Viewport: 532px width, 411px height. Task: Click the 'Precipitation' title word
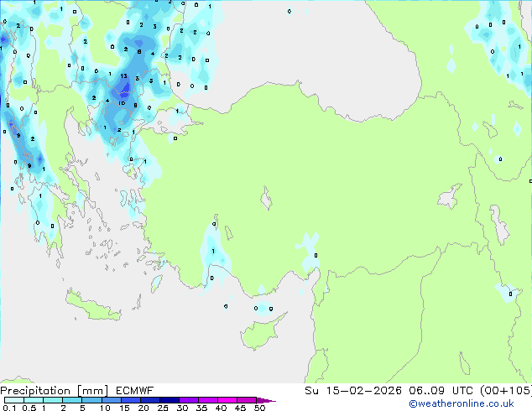(35, 391)
